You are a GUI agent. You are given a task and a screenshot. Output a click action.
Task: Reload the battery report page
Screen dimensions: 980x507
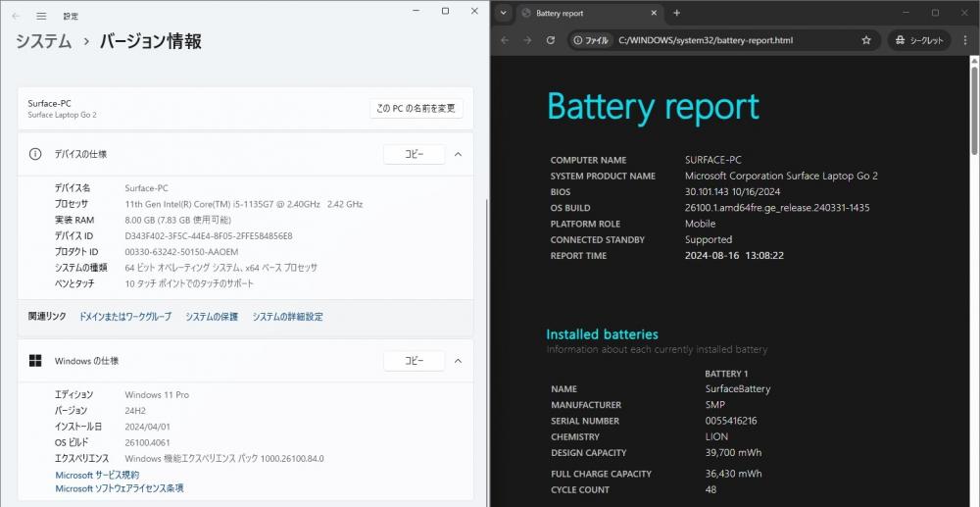click(x=551, y=40)
